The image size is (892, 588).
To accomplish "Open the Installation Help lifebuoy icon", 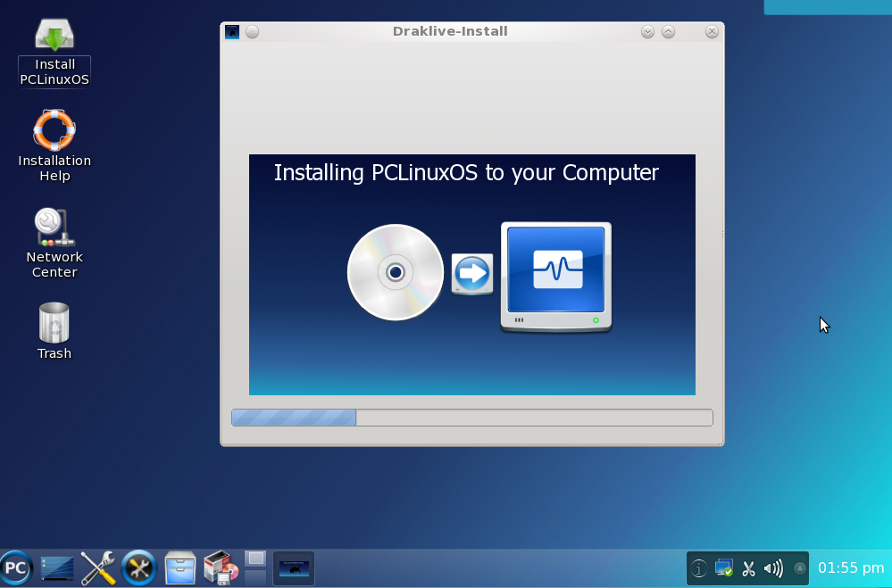I will click(x=54, y=130).
